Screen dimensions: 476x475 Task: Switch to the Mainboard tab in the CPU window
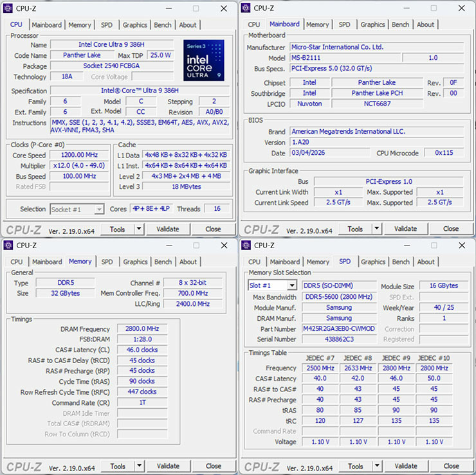(x=47, y=25)
